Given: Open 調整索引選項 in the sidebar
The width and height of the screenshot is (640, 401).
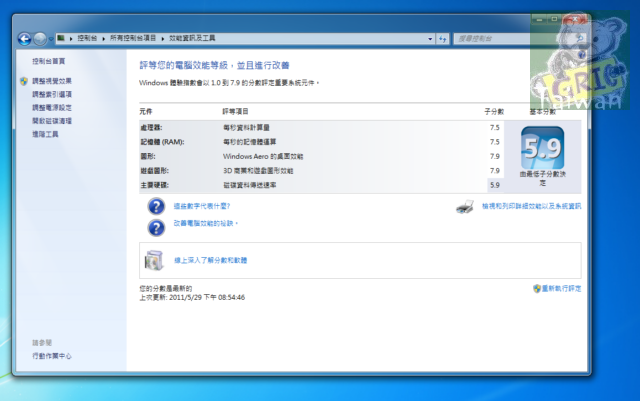Looking at the screenshot, I should [52, 94].
